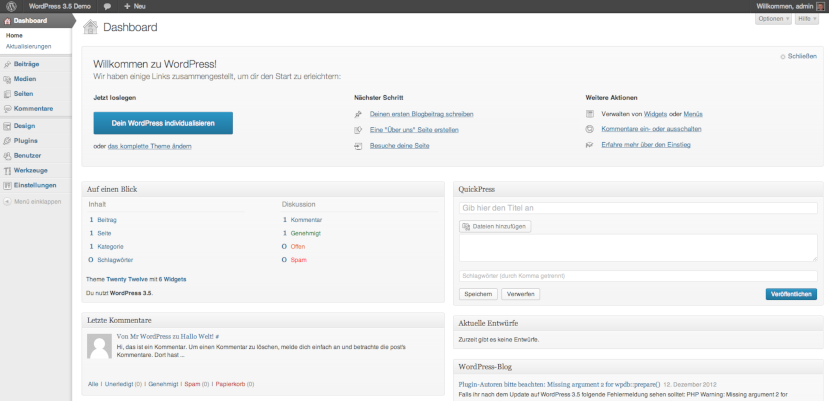Screen dimensions: 829x401
Task: Click the Dashboard house icon in the sidebar
Action: point(7,21)
